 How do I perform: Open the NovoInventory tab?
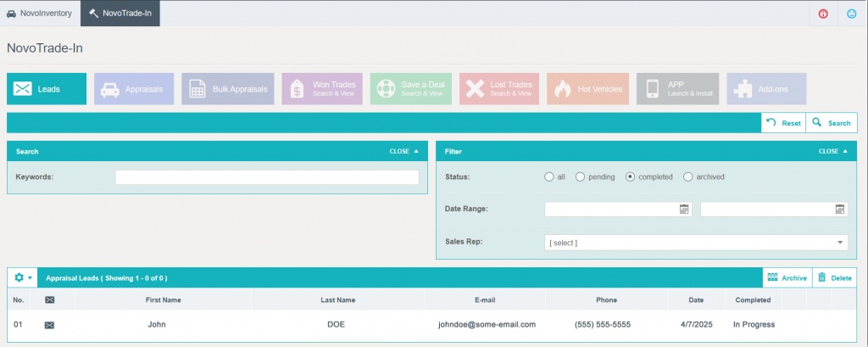40,14
